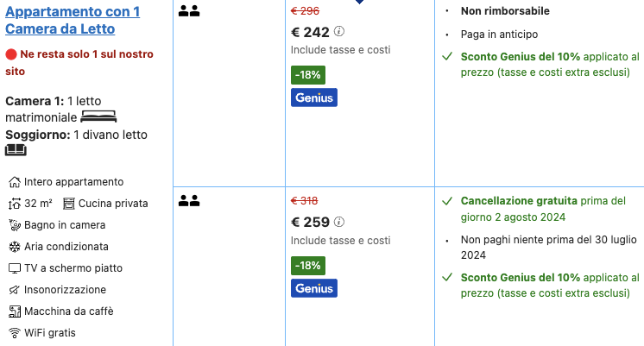Click the -18% discount badge for € 242
The height and width of the screenshot is (346, 644).
308,75
